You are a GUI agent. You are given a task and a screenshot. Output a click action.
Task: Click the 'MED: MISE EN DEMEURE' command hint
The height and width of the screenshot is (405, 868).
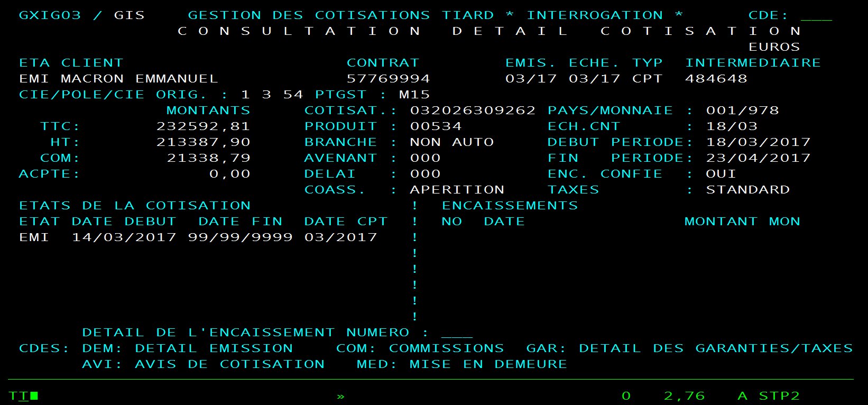click(x=462, y=364)
